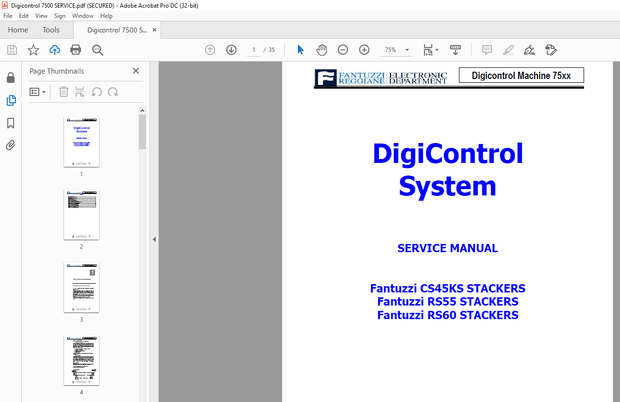Click the Save file icon

[12, 50]
